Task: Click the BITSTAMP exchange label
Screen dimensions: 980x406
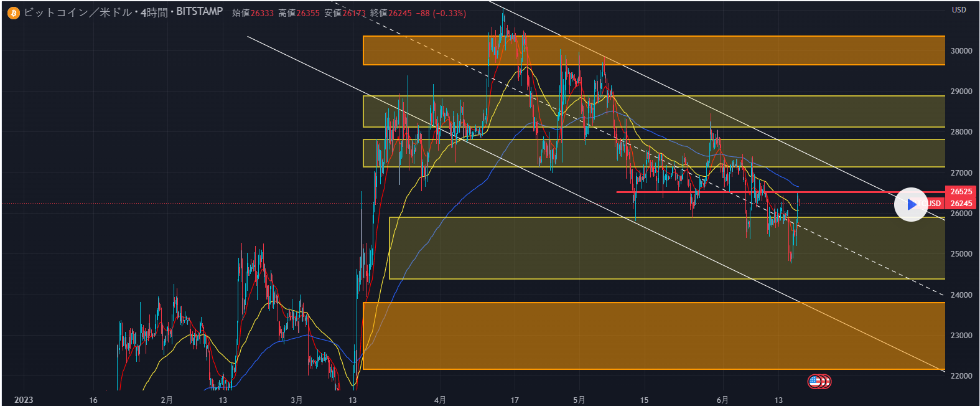Action: click(x=199, y=12)
